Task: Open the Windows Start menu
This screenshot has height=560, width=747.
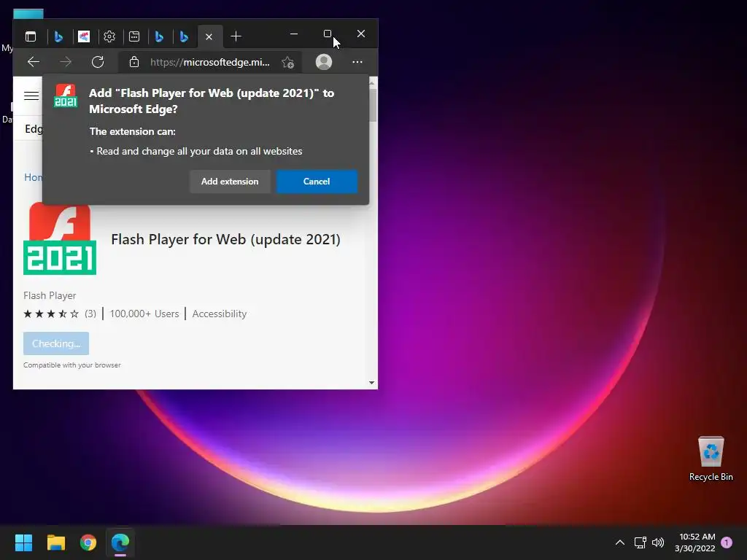Action: click(x=23, y=542)
